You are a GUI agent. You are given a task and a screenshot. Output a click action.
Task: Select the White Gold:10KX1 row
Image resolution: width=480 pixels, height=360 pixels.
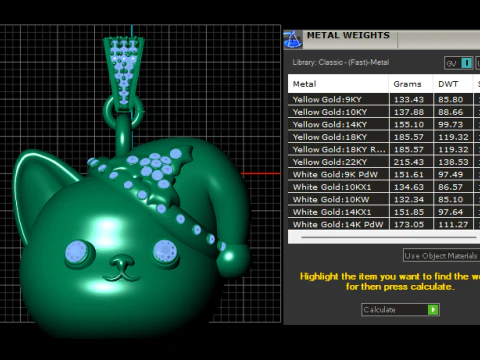(x=384, y=187)
